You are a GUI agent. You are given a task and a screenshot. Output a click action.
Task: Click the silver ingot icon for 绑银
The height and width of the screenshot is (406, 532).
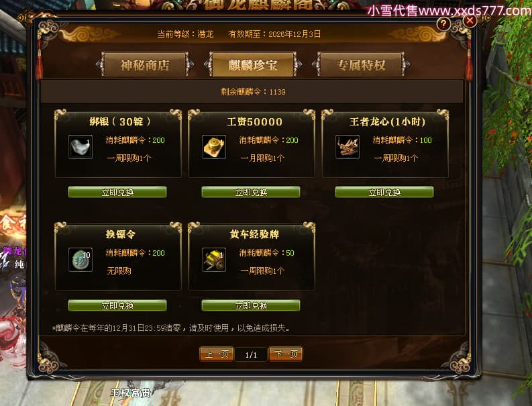81,147
